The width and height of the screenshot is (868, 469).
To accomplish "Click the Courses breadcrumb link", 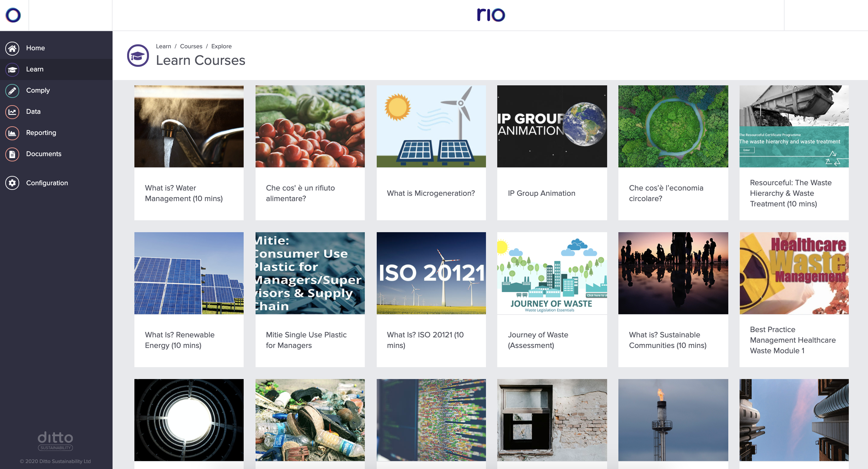I will (x=191, y=46).
